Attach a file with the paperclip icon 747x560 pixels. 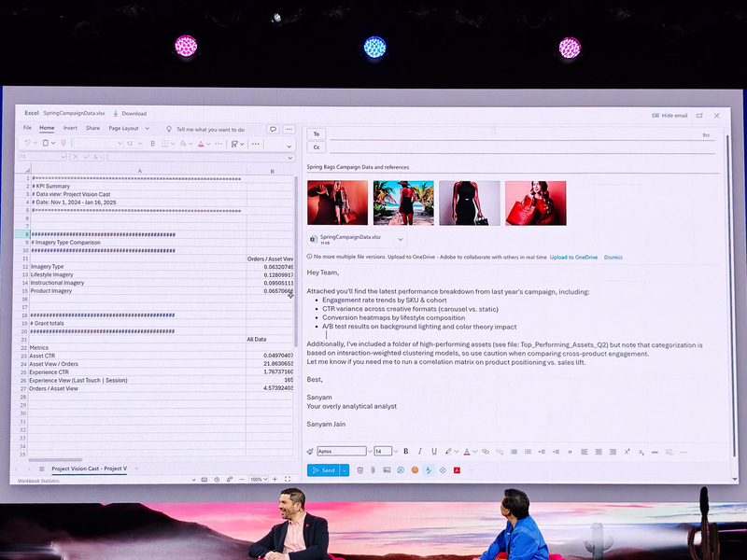[x=373, y=470]
